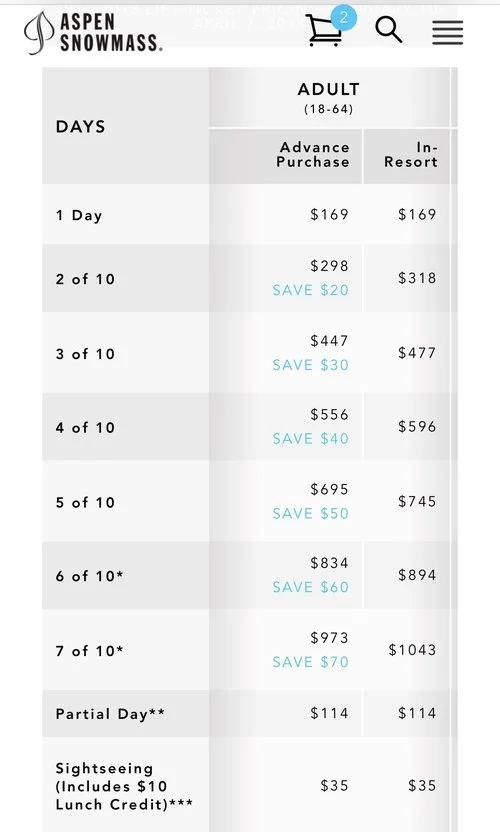Select the Partial Day** row label

point(110,714)
